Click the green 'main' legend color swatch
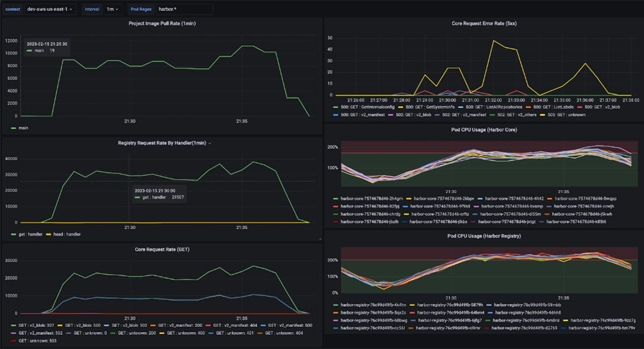This screenshot has height=349, width=644. pos(14,128)
